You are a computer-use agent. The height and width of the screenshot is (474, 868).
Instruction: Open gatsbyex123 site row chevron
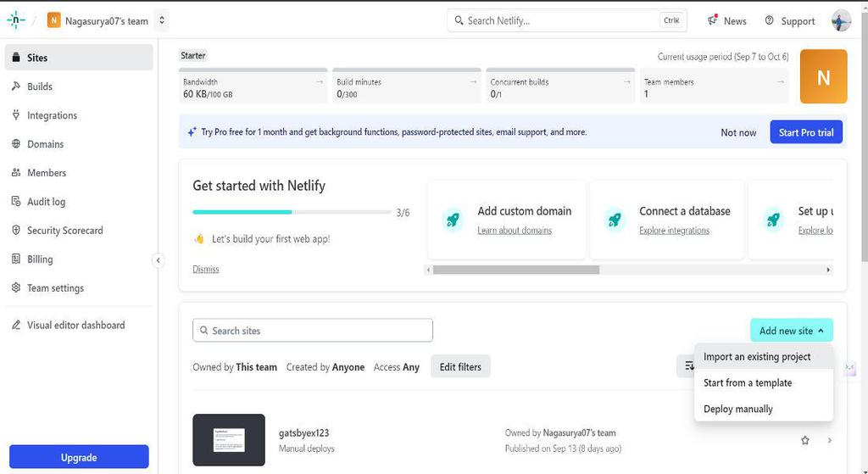830,440
